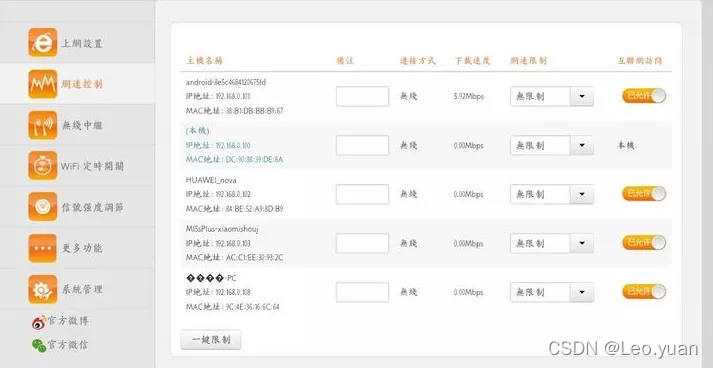Click the Weibo logo icon
Image resolution: width=713 pixels, height=368 pixels.
39,322
